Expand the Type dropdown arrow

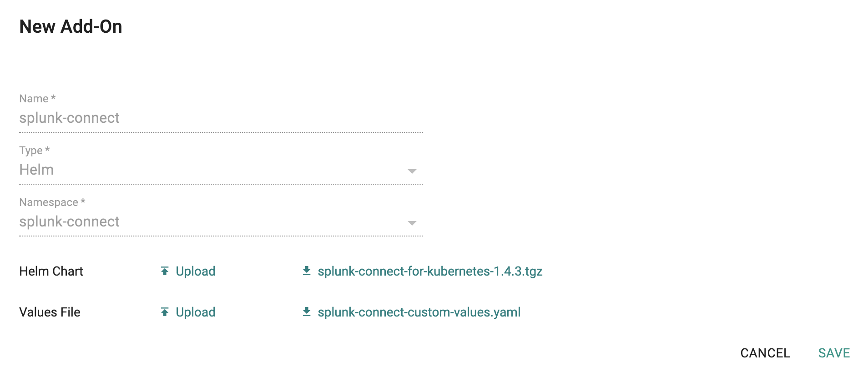point(412,171)
